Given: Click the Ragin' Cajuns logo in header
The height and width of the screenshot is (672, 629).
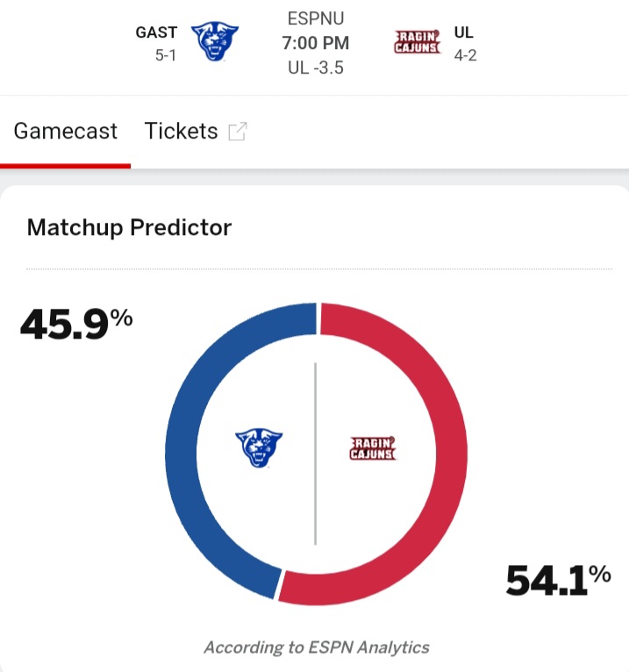Looking at the screenshot, I should 417,42.
